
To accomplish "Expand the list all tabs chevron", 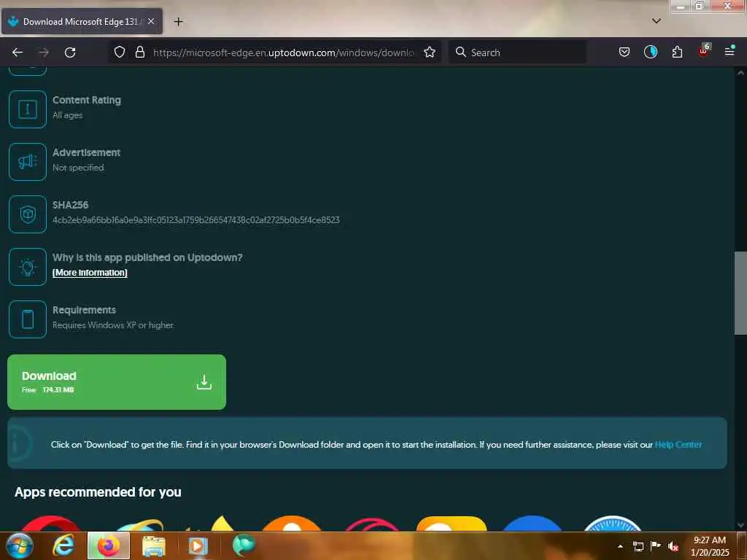I will (x=657, y=21).
